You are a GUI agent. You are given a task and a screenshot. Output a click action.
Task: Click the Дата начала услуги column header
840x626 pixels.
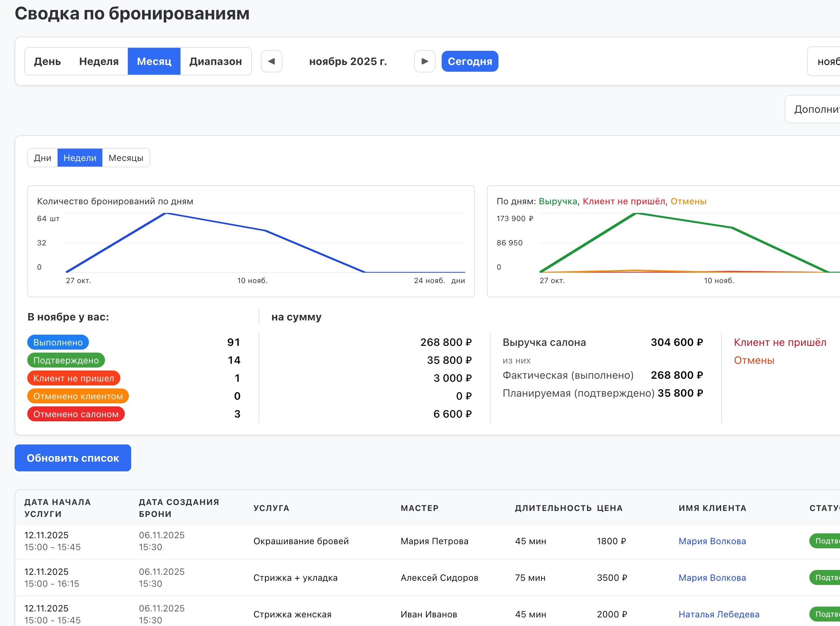[x=58, y=508]
